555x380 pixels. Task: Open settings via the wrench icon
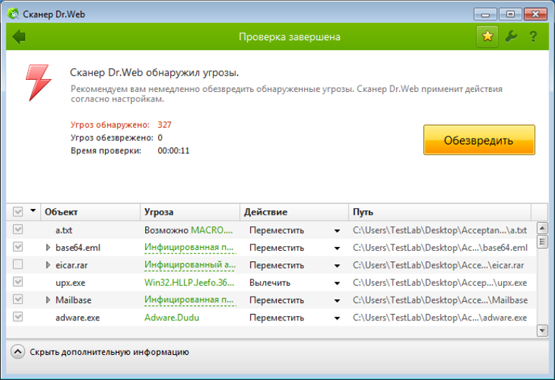pos(511,36)
